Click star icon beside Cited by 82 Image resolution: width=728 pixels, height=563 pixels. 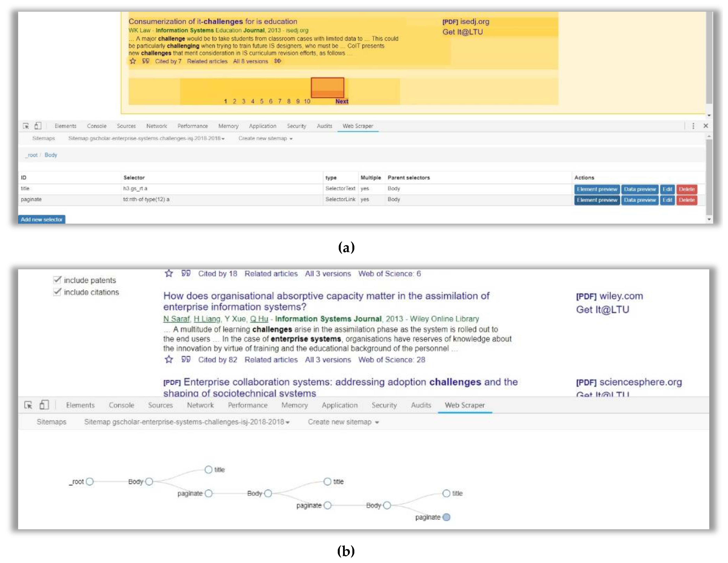(x=169, y=359)
